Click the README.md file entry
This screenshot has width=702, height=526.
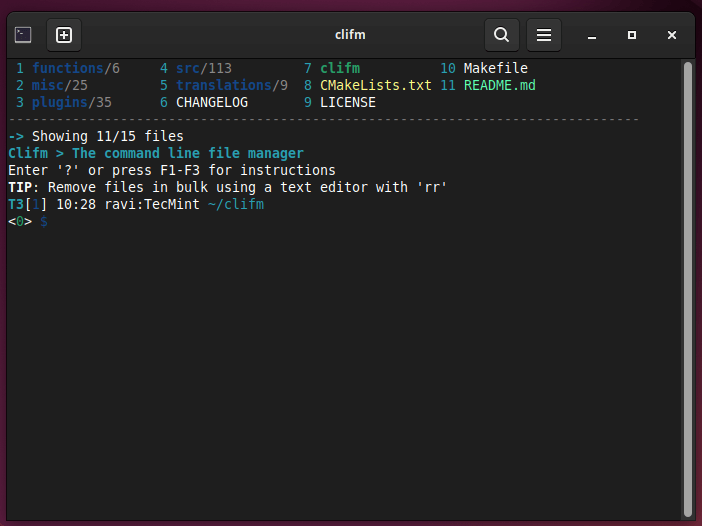point(500,86)
